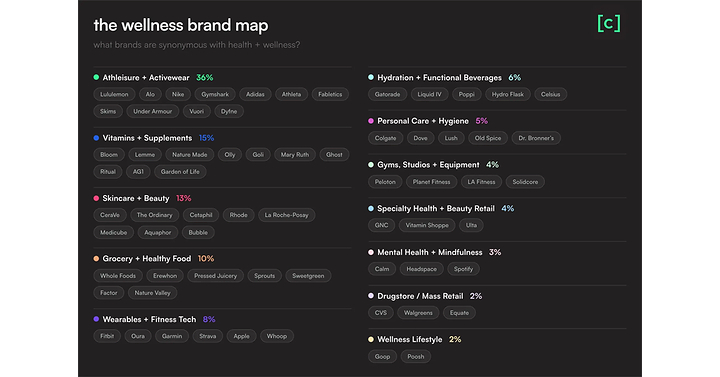Click the Whole Foods chip
This screenshot has height=377, width=720.
[x=118, y=276]
